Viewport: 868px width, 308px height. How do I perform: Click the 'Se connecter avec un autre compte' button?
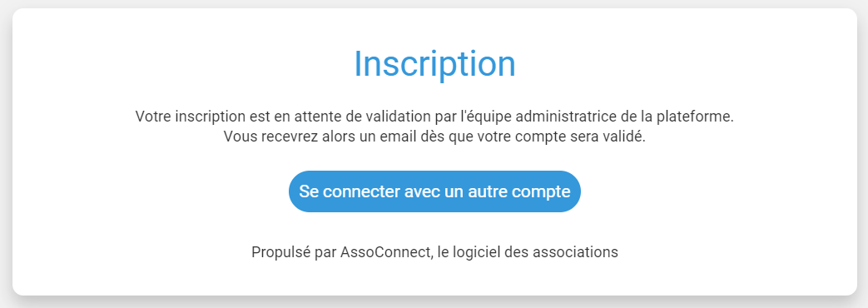click(x=434, y=191)
